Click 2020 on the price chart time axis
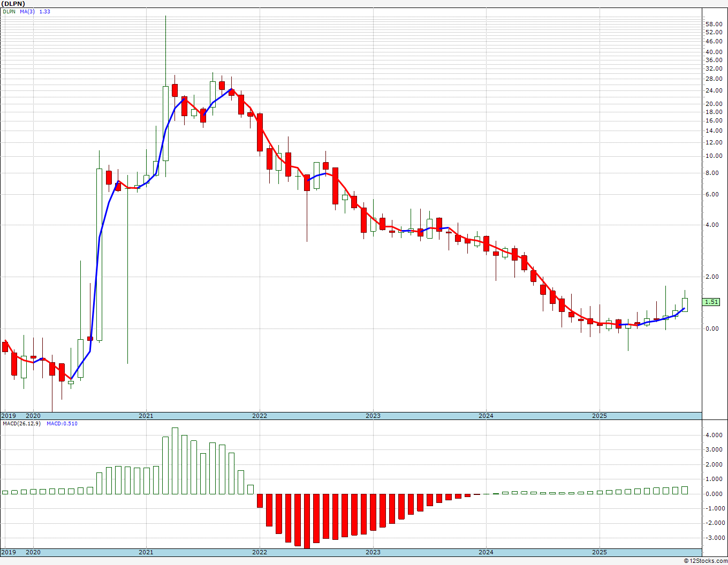 33,416
